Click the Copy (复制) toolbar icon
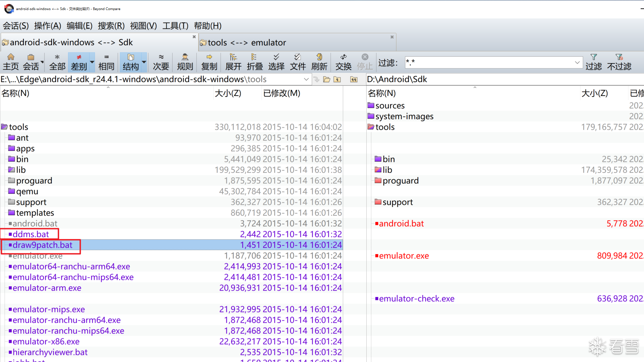The image size is (644, 362). pos(209,62)
